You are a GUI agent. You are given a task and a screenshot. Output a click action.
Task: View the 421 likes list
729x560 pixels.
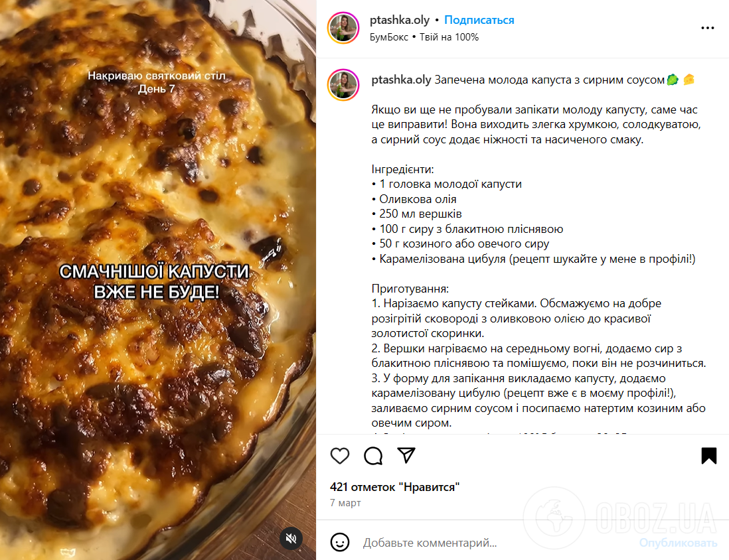[x=395, y=487]
